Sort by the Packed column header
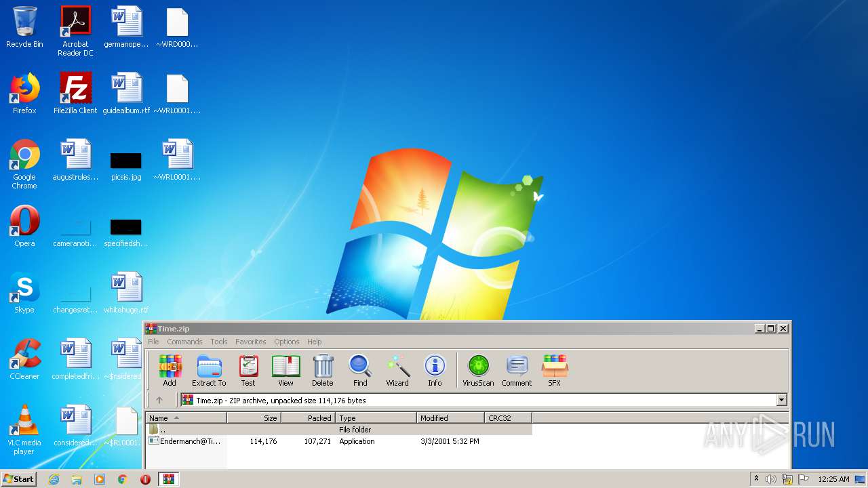Viewport: 868px width, 488px height. tap(309, 418)
